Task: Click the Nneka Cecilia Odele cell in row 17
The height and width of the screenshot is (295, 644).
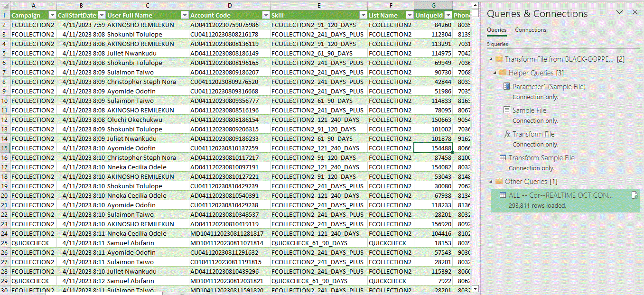Action: 148,167
